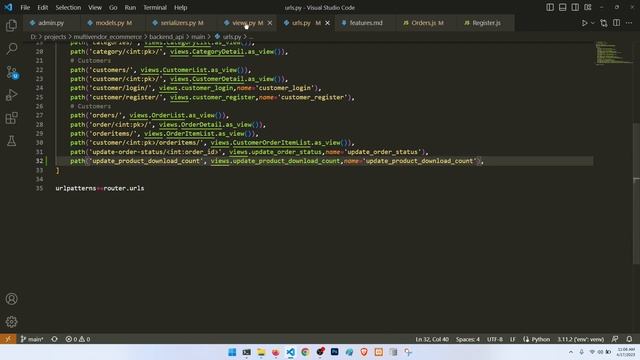
Task: Toggle the Secondary Side Bar
Action: click(575, 7)
